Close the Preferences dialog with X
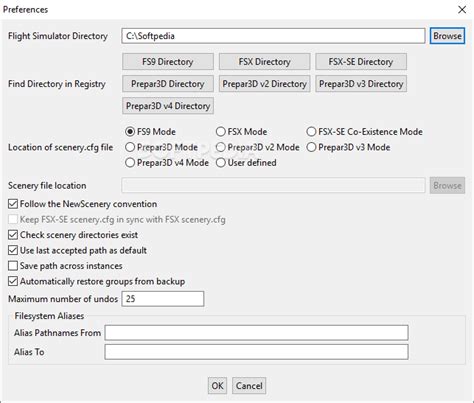474x403 pixels. (462, 10)
